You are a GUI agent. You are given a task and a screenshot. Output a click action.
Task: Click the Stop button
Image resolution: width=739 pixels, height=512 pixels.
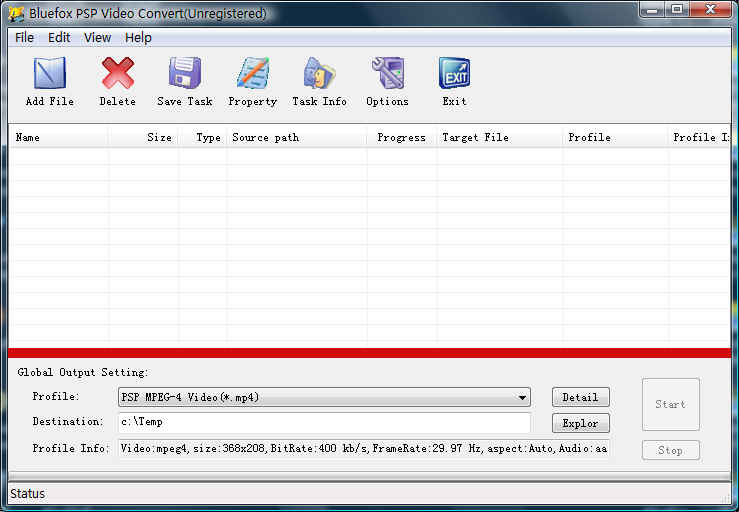[671, 451]
